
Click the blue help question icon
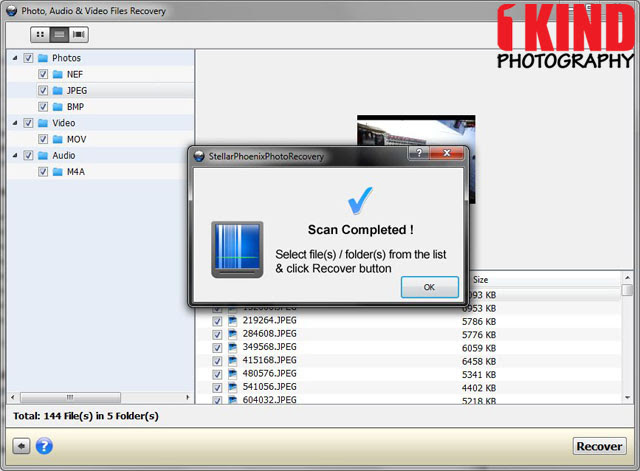[x=44, y=446]
